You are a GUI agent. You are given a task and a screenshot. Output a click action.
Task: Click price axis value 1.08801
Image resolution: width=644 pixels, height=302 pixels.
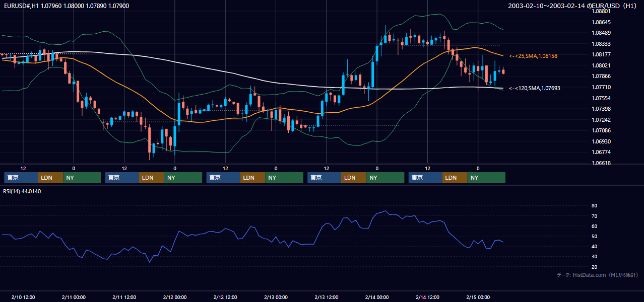[x=602, y=11]
